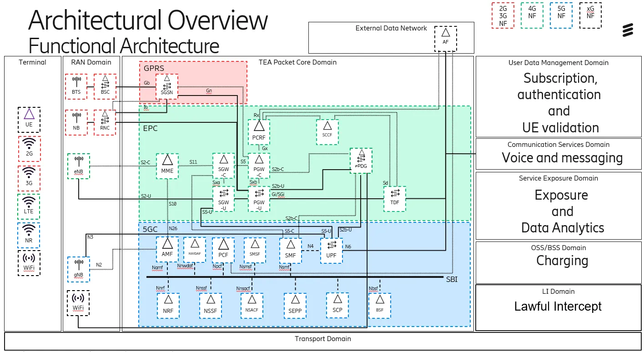Click the Architectural Overview title text

148,20
